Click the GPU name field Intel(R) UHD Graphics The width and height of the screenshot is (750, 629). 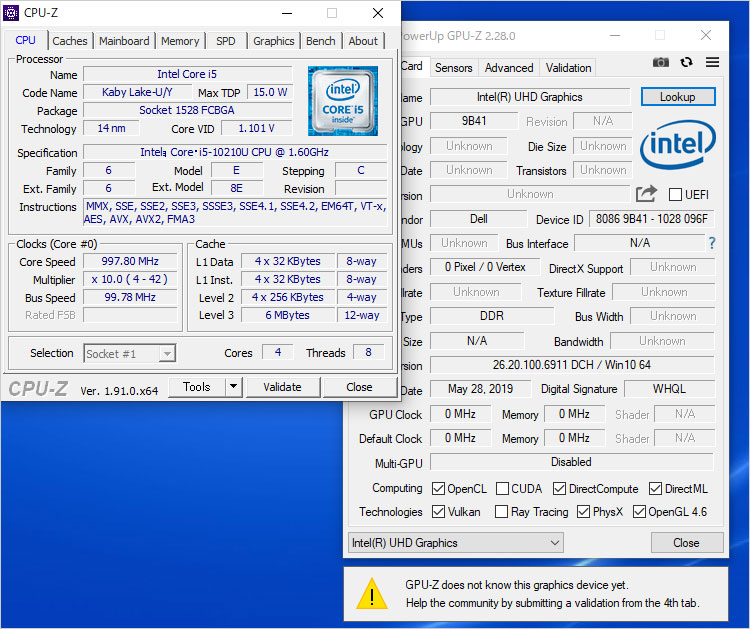click(x=529, y=97)
